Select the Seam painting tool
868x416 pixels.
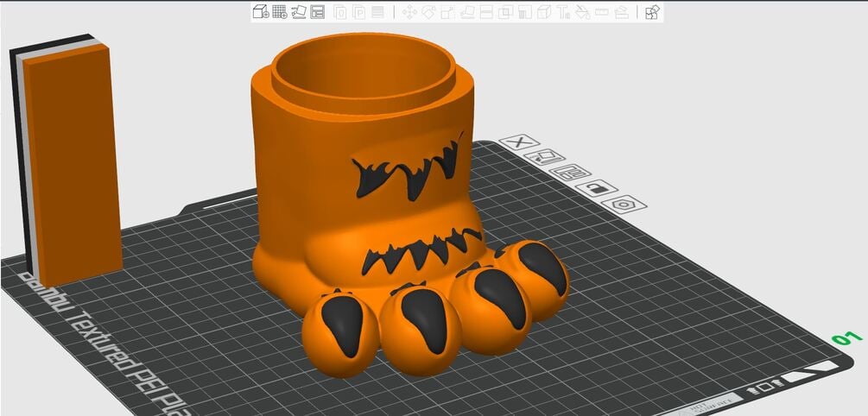pos(544,11)
